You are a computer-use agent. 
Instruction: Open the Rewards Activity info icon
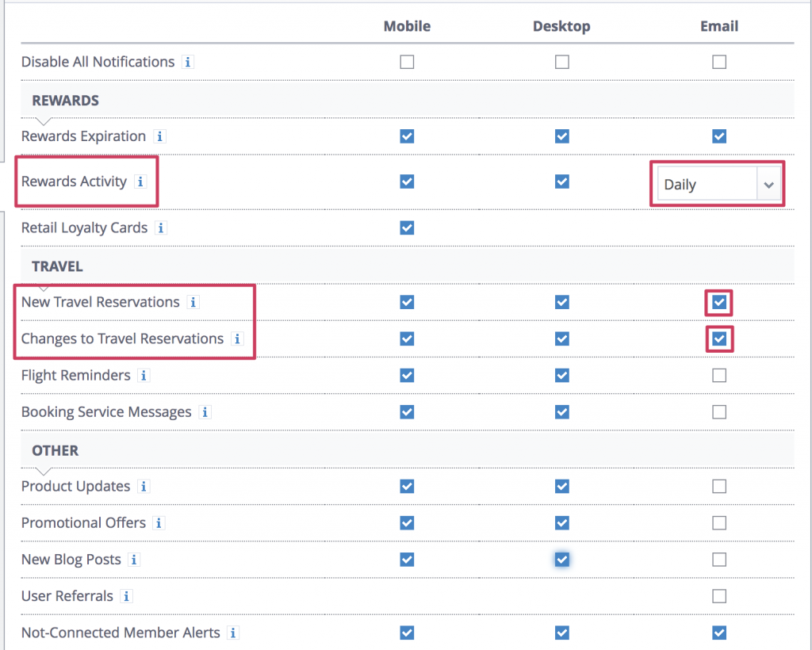[140, 182]
